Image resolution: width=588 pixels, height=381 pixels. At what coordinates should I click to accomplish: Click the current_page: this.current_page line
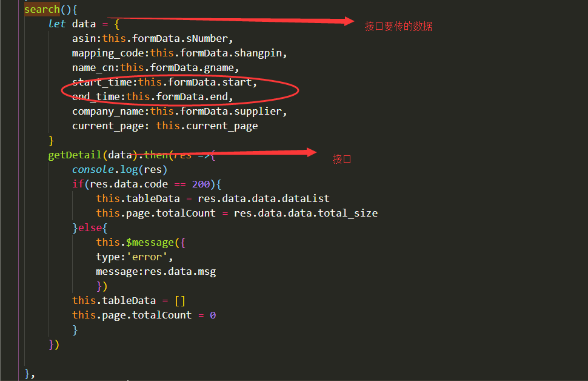pos(165,126)
